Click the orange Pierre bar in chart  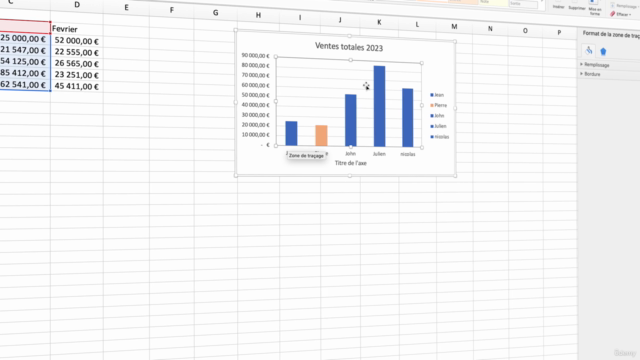tap(321, 136)
